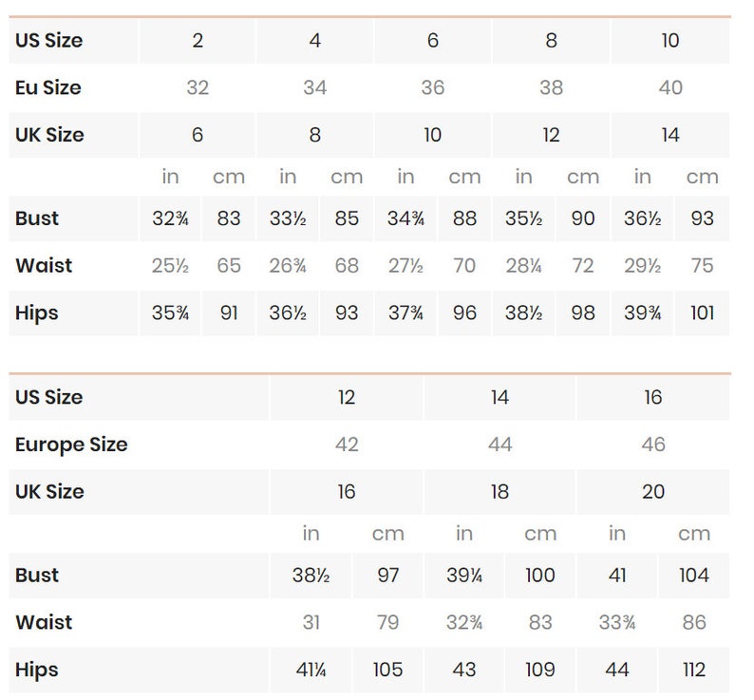Select the Eu Size 34 cell
Screen dimensions: 754x700
coord(315,87)
